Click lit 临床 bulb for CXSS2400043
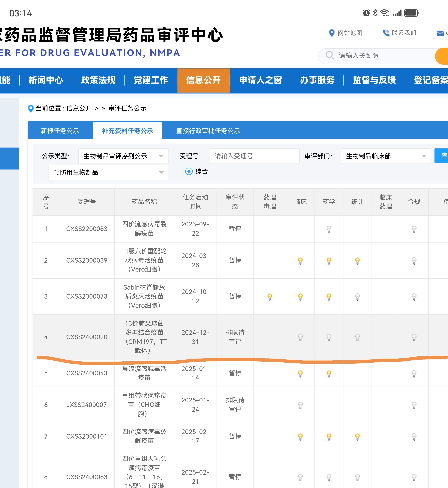Screen dimensions: 448x488 coord(300,374)
